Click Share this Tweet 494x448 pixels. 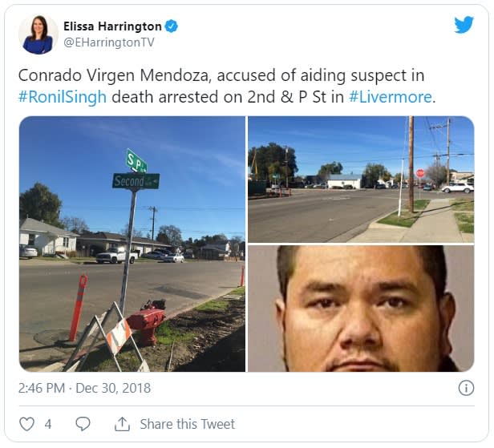(x=188, y=424)
